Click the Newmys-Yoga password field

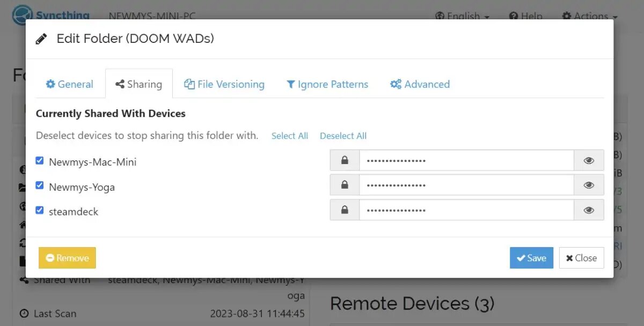(x=466, y=185)
